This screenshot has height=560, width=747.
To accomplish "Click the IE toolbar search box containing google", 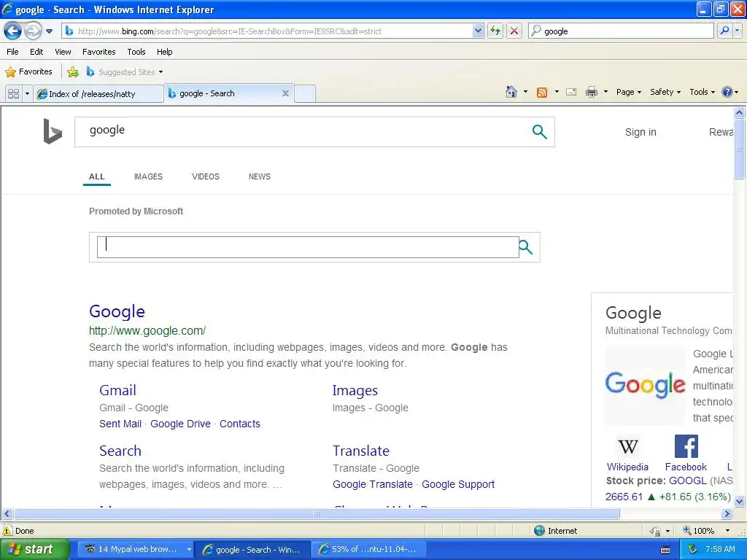I will [x=622, y=31].
